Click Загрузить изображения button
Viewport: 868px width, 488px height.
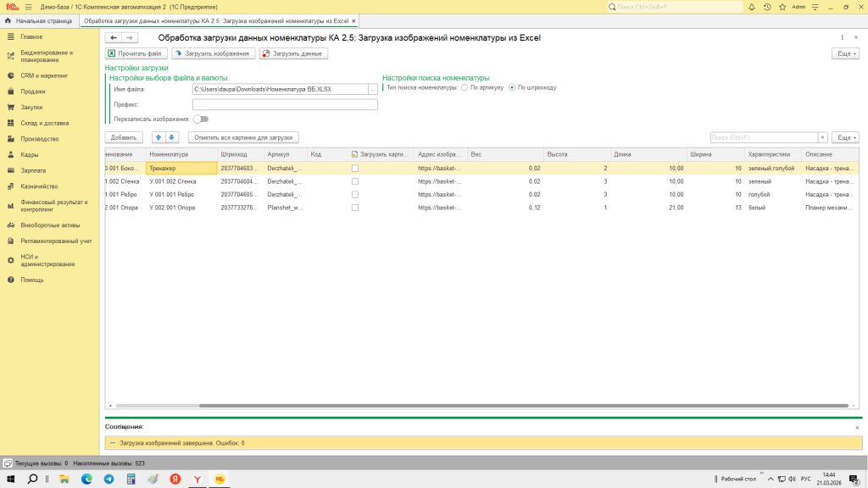coord(213,53)
